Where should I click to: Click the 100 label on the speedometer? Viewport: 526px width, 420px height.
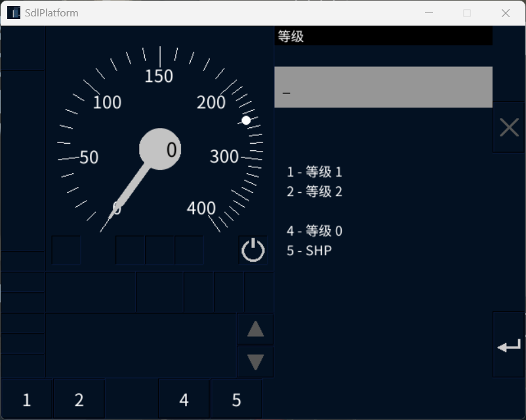[107, 102]
